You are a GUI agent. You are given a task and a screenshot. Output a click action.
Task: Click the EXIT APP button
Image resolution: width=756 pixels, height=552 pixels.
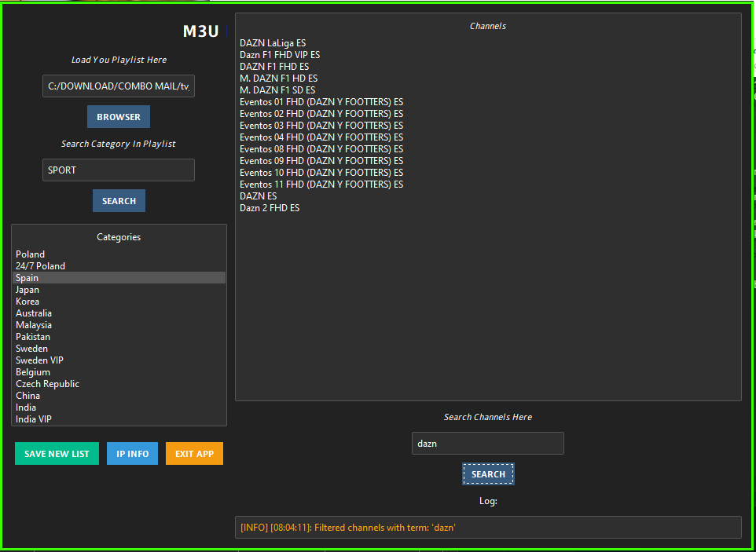[194, 454]
